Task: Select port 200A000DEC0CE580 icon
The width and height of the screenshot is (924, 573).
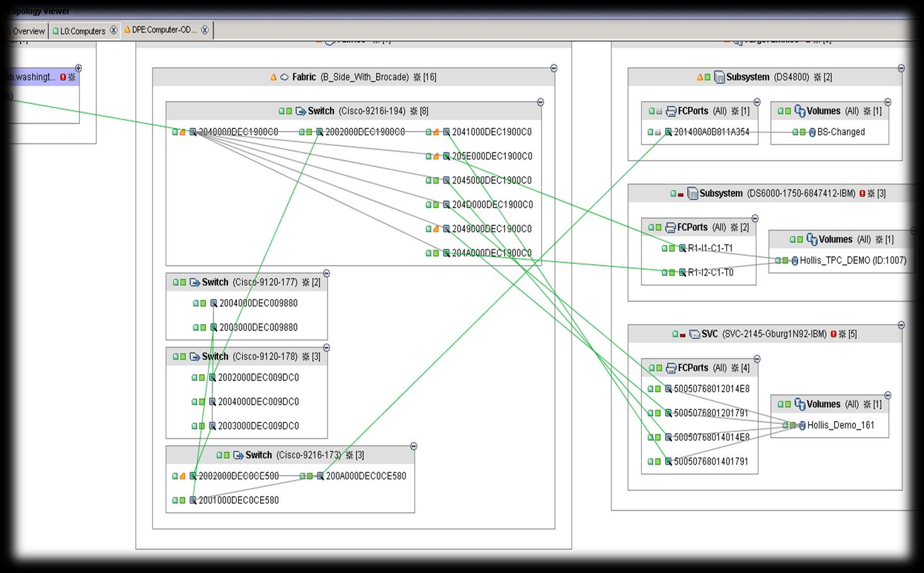Action: click(x=321, y=476)
